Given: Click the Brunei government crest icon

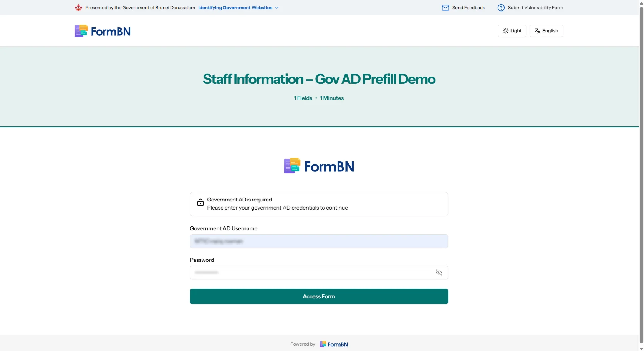Looking at the screenshot, I should [x=78, y=8].
